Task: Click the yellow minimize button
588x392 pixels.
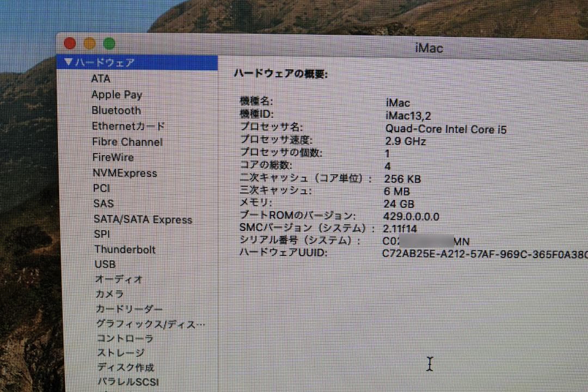Action: (89, 42)
